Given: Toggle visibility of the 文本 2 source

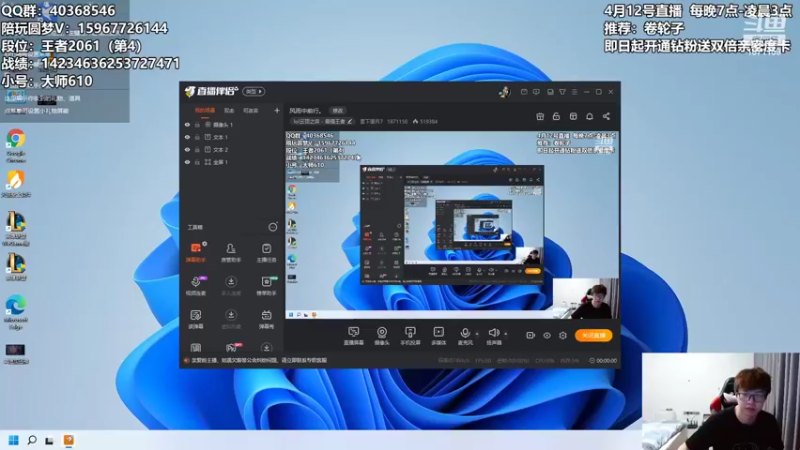Looking at the screenshot, I should click(187, 149).
